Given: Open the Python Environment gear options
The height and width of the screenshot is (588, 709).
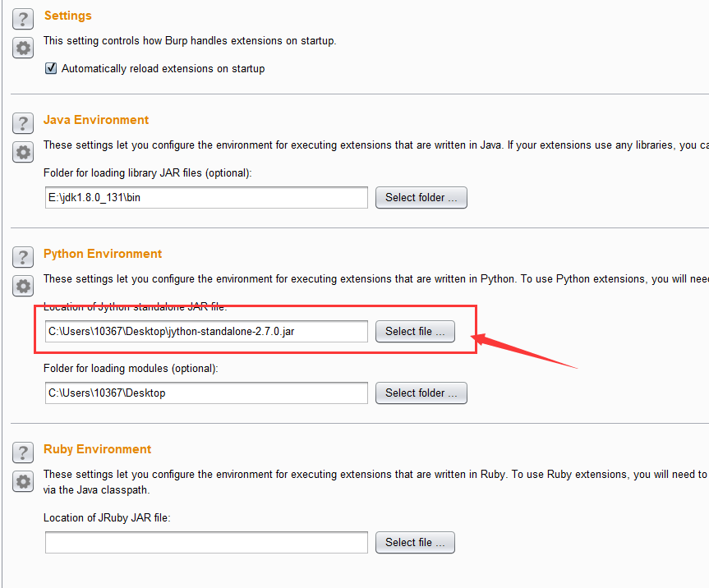Looking at the screenshot, I should tap(23, 286).
